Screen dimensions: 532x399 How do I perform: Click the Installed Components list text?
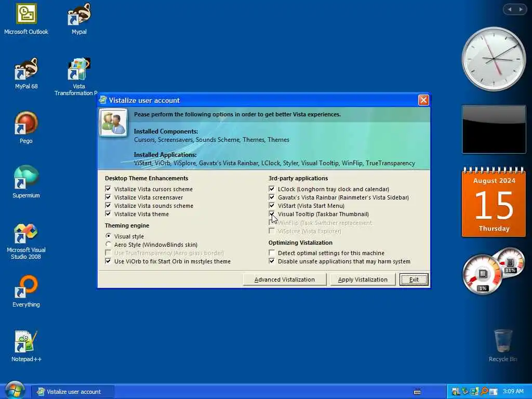[212, 140]
